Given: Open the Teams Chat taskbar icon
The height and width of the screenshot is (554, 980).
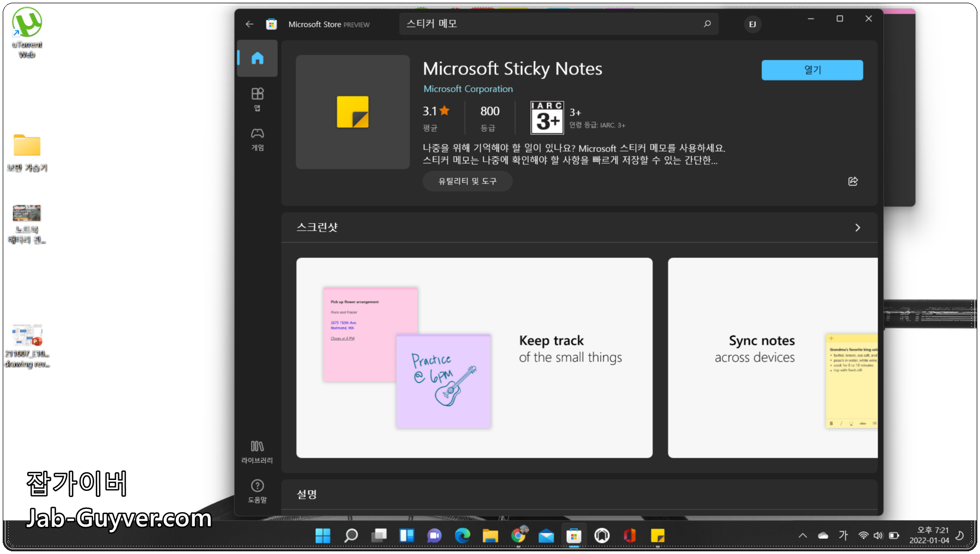Looking at the screenshot, I should 434,535.
